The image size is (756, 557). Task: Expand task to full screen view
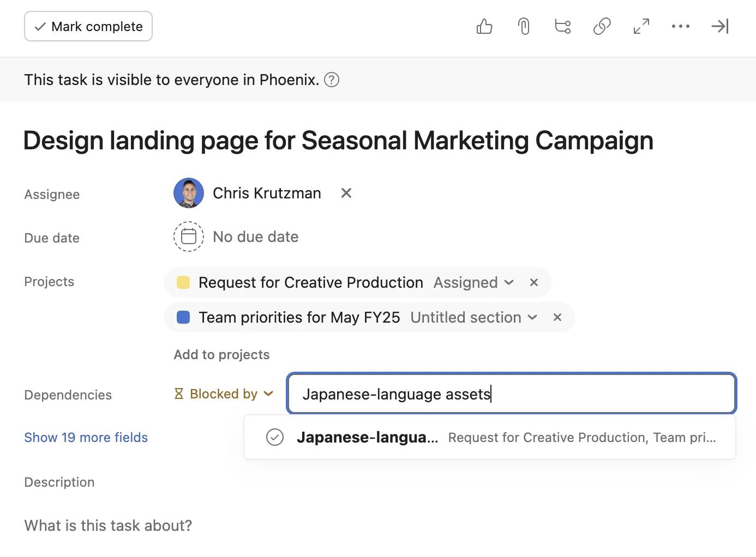coord(641,26)
